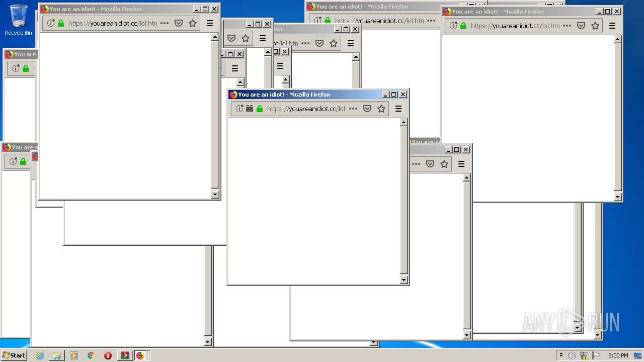The height and width of the screenshot is (362, 644).
Task: Open site information in the active Firefox window
Action: (239, 109)
